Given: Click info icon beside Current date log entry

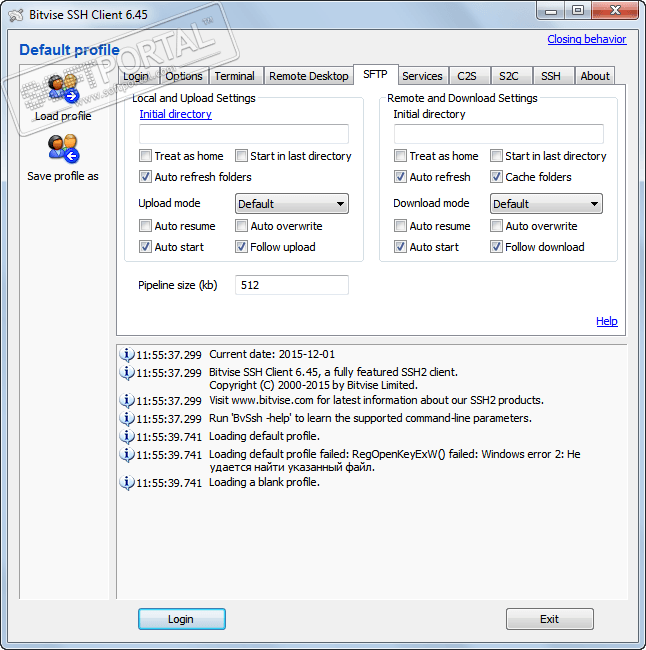Looking at the screenshot, I should click(127, 354).
